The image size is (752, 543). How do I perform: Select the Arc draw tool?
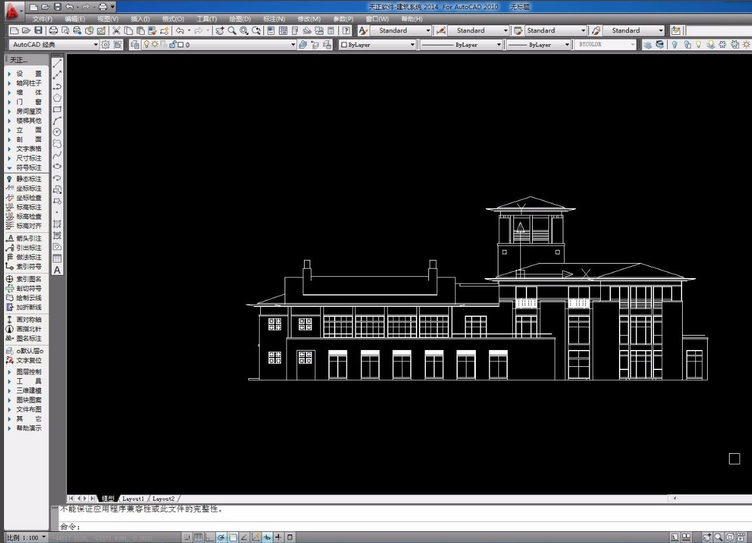click(57, 121)
